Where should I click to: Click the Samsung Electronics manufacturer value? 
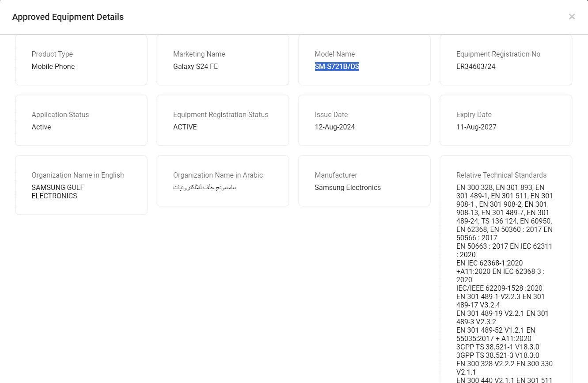point(347,188)
